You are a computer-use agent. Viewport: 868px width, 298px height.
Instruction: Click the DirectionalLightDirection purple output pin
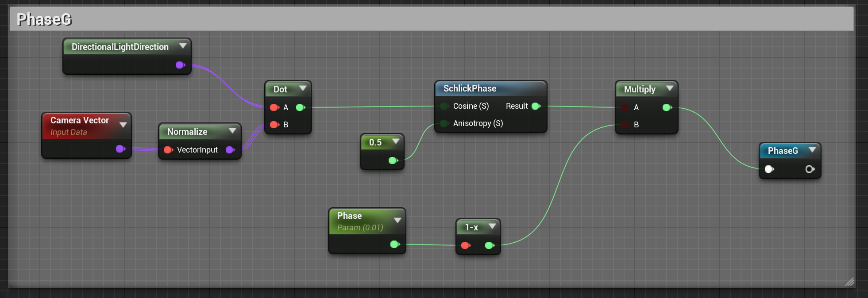point(180,65)
